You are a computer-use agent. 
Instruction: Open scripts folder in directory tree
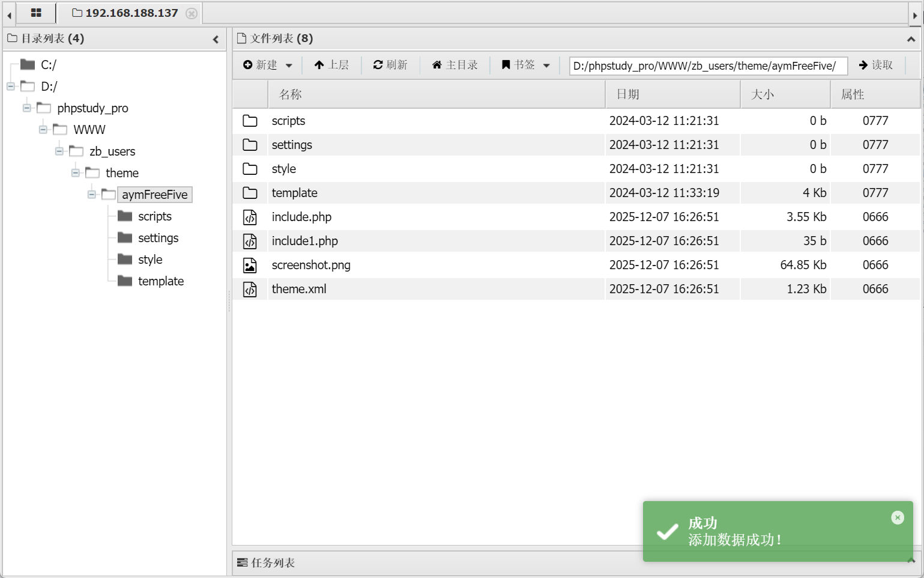pyautogui.click(x=155, y=216)
